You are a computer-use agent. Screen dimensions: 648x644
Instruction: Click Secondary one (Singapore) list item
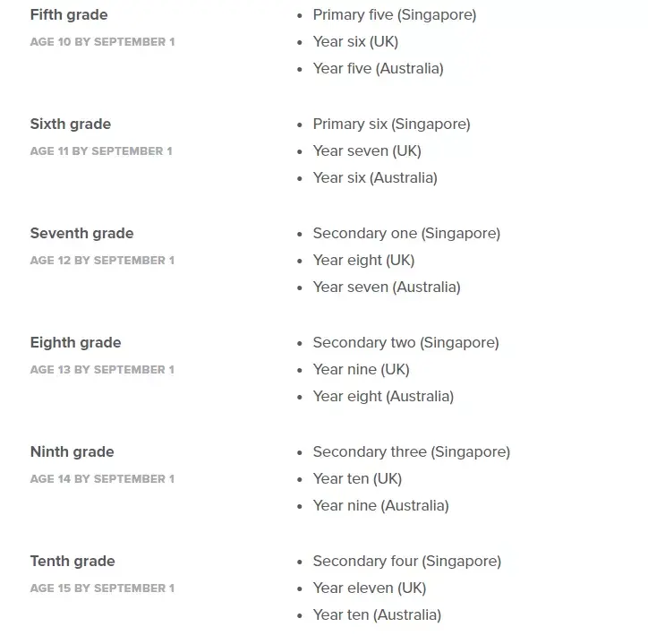click(x=406, y=233)
